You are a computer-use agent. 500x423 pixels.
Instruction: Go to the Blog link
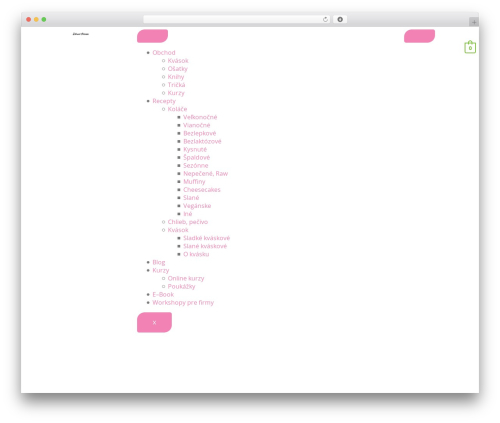[x=159, y=262]
